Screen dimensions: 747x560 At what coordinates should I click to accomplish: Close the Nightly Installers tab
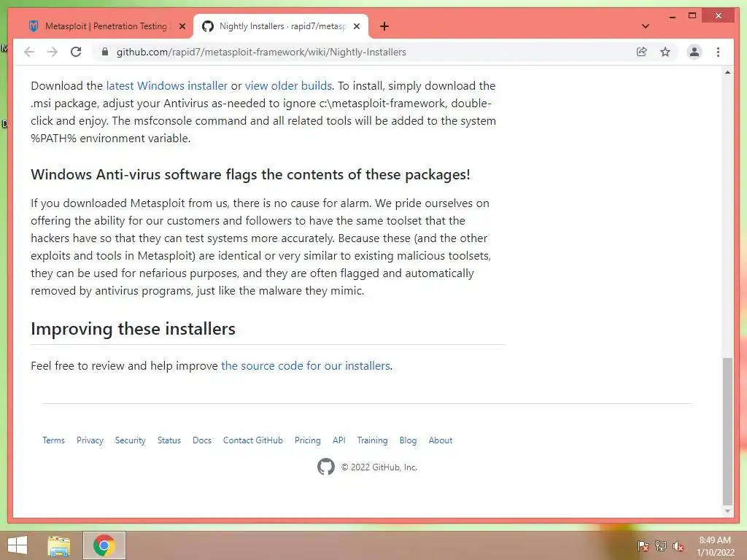pyautogui.click(x=356, y=26)
